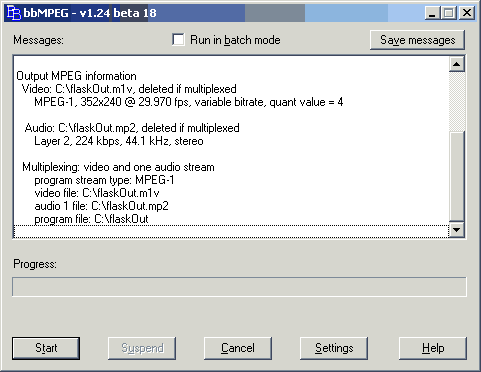Select 'video file: C:\flaskOut.m1v' line
Image resolution: width=481 pixels, height=372 pixels.
(x=97, y=193)
